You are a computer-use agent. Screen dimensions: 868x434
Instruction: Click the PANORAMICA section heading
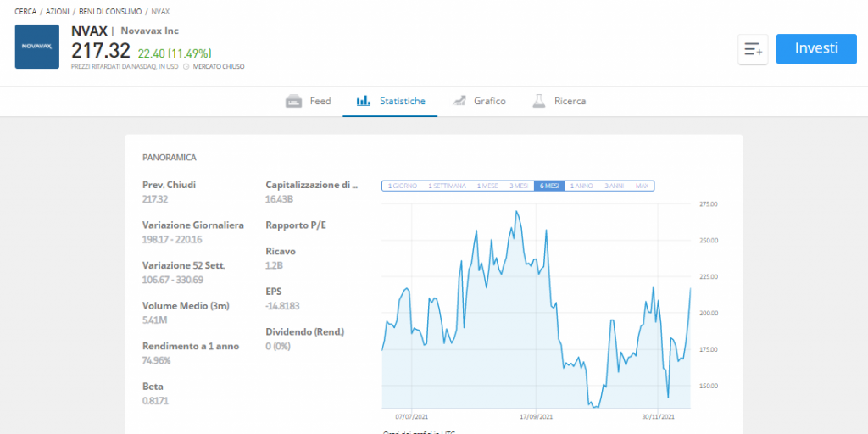click(170, 158)
